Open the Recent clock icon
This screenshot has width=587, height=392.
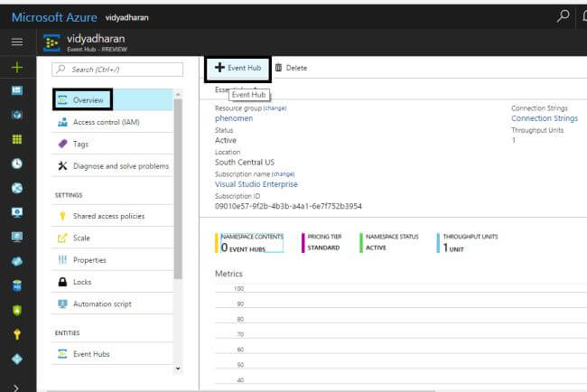click(17, 163)
